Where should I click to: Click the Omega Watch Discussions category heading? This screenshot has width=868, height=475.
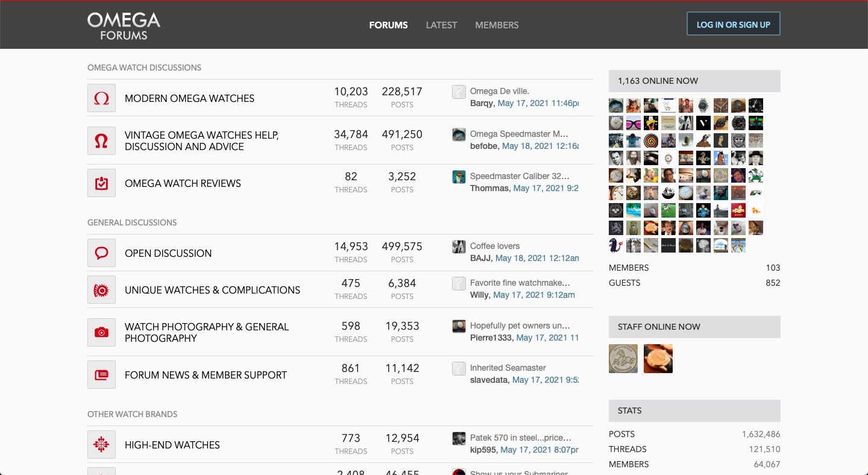(144, 68)
